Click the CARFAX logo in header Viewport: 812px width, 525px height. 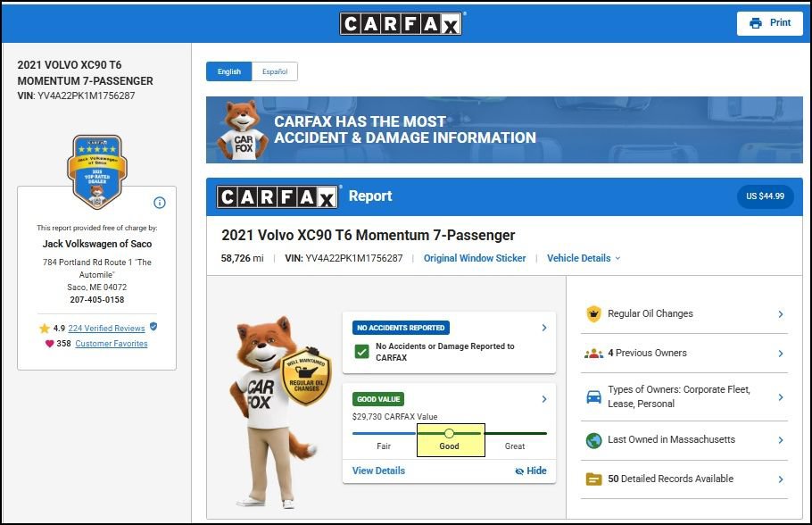coord(401,24)
